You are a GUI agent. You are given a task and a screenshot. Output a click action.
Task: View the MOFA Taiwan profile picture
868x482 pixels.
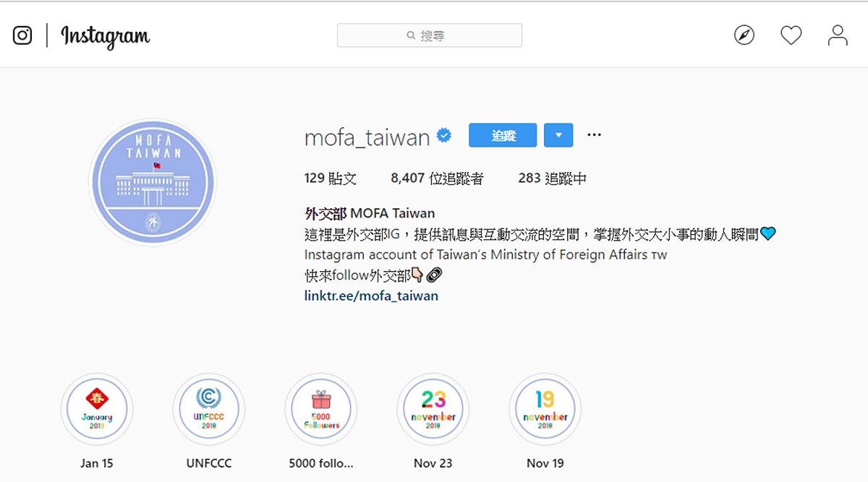click(x=153, y=182)
